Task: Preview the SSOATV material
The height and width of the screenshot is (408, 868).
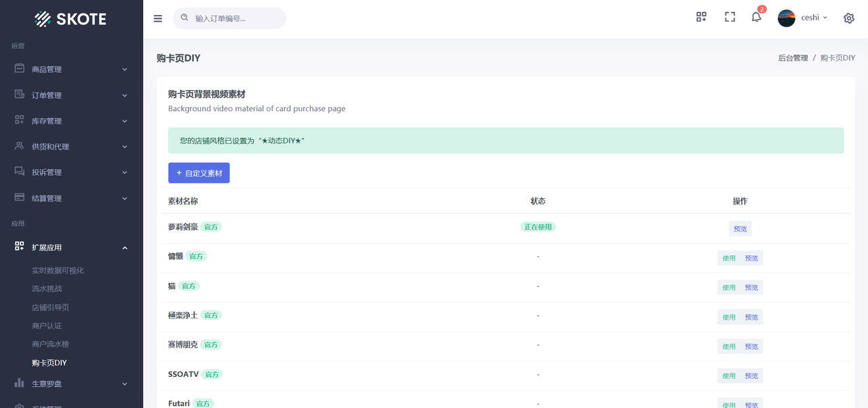Action: point(751,375)
